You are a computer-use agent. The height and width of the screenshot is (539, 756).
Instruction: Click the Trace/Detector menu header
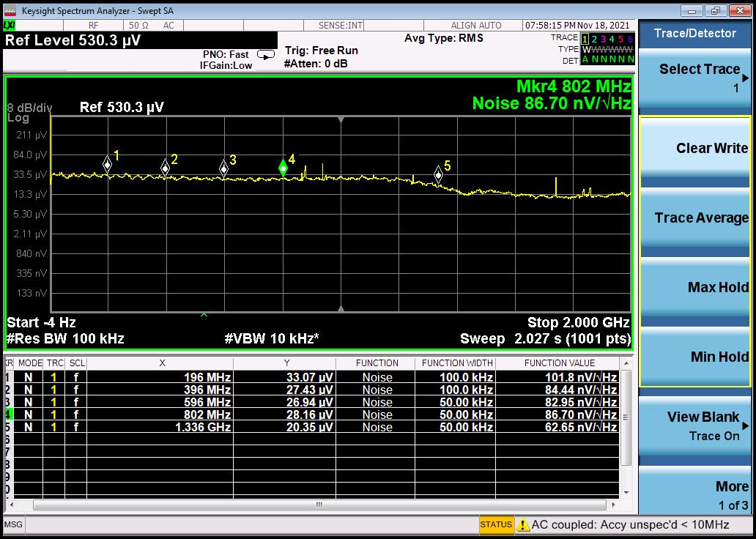tap(695, 33)
